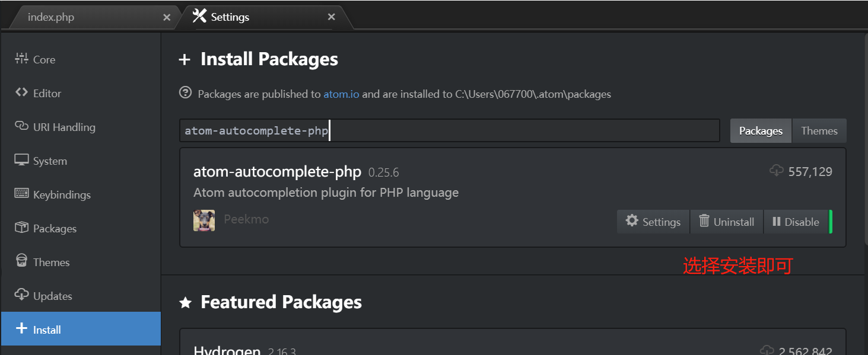Close the Settings tab
The width and height of the screenshot is (868, 355).
pos(332,17)
